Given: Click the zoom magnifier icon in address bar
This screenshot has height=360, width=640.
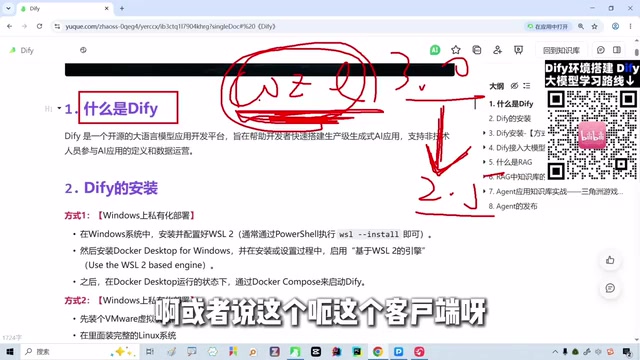Looking at the screenshot, I should (581, 26).
